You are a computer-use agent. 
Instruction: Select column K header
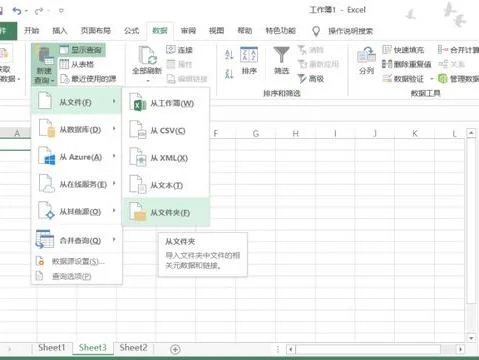point(415,133)
